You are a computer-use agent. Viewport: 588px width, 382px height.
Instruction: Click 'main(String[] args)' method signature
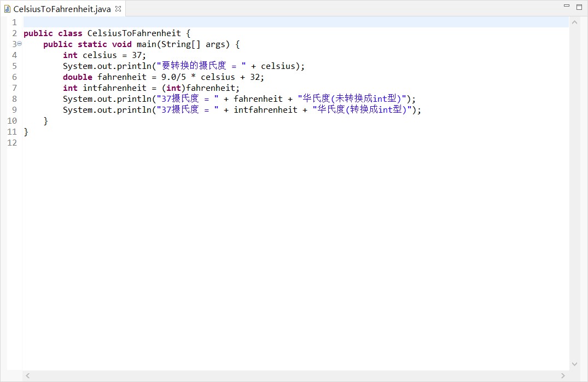click(x=183, y=44)
